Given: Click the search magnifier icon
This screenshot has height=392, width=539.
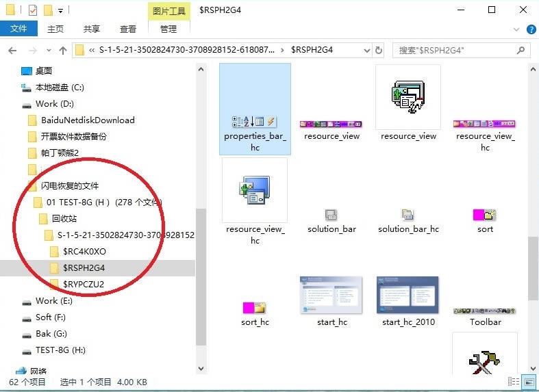Looking at the screenshot, I should pyautogui.click(x=522, y=51).
